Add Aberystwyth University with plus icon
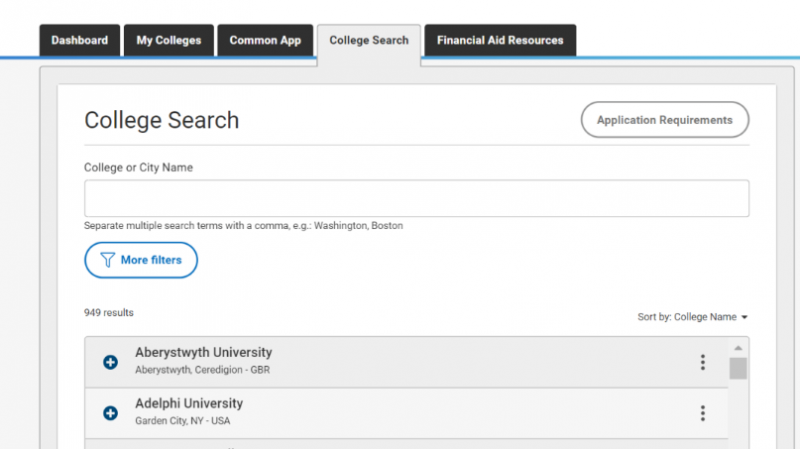This screenshot has height=449, width=800. (x=110, y=362)
